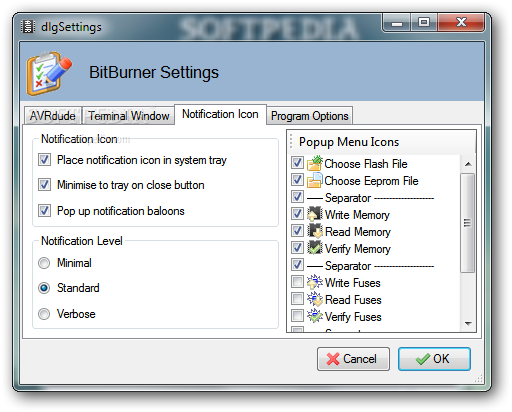Click the popup menu list scroll down arrow
Viewport: 512px width, 412px height.
click(468, 324)
